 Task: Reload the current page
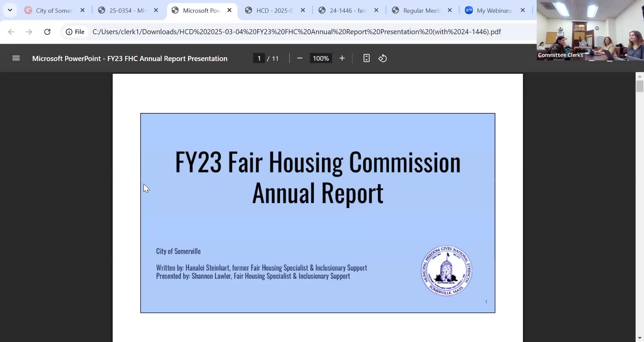(47, 32)
